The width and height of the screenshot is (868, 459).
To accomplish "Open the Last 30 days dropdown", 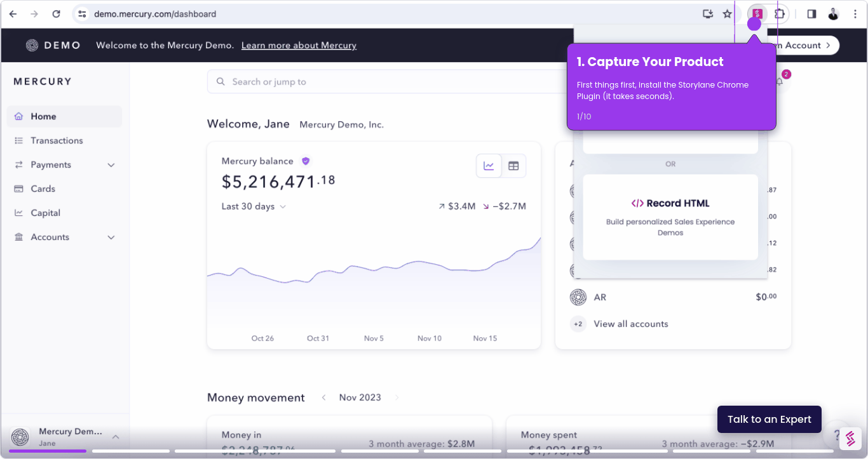I will click(x=254, y=206).
